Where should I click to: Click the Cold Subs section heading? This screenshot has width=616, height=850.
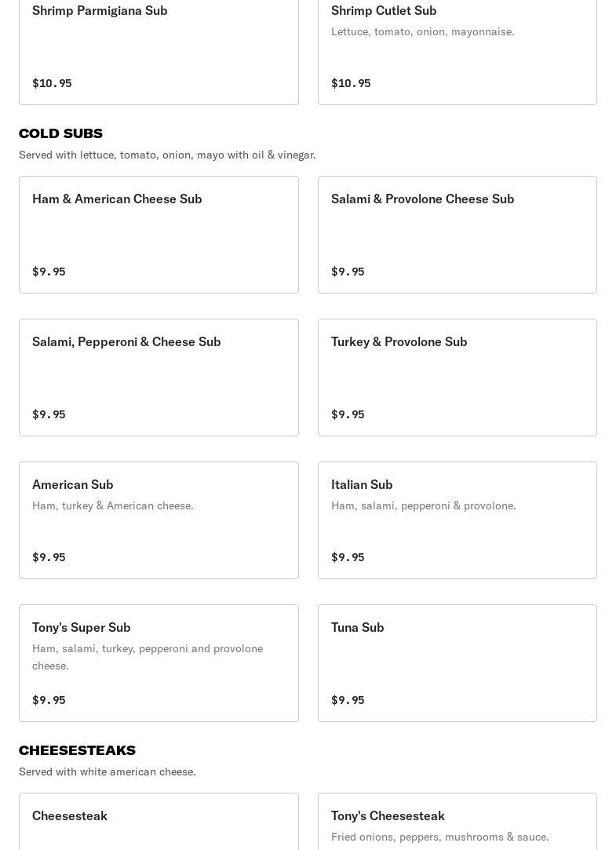60,133
